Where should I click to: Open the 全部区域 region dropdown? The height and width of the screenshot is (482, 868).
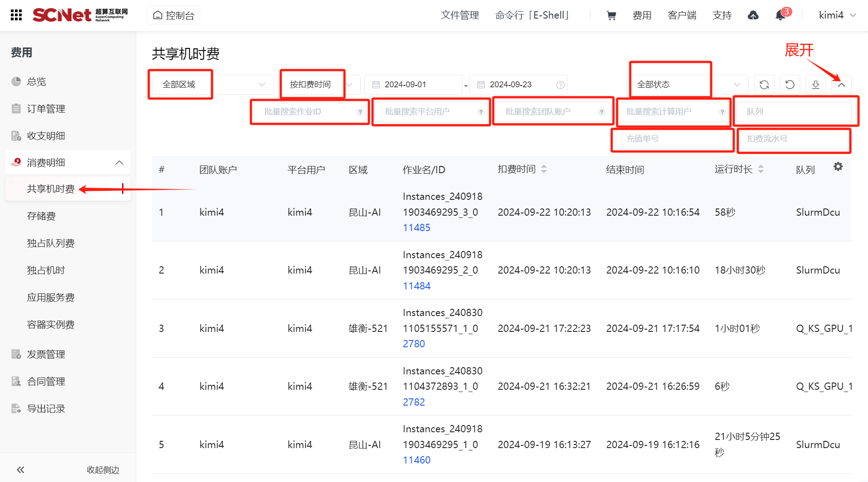[x=212, y=85]
